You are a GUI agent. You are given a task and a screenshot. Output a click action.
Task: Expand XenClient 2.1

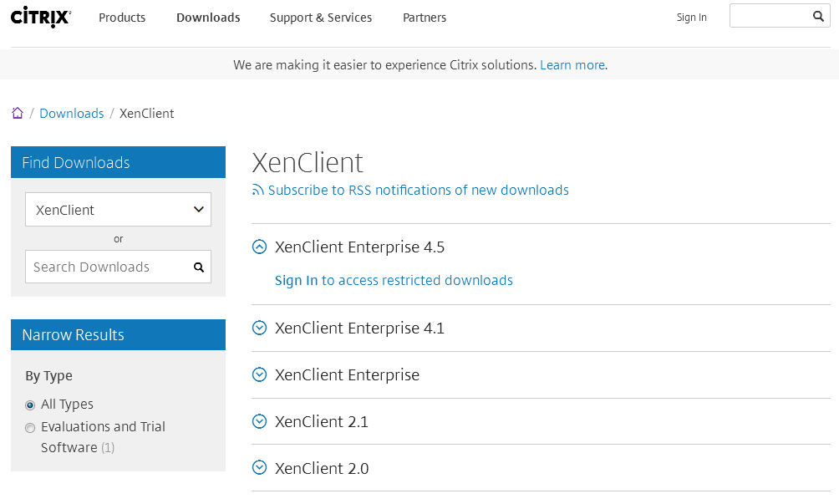(259, 421)
